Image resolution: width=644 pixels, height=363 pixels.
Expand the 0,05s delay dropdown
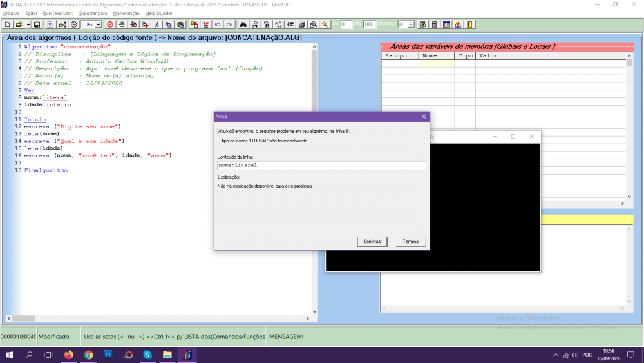[98, 25]
